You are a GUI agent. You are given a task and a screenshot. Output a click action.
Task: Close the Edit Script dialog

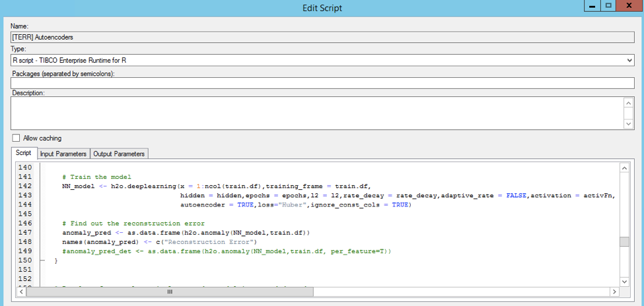click(x=629, y=5)
